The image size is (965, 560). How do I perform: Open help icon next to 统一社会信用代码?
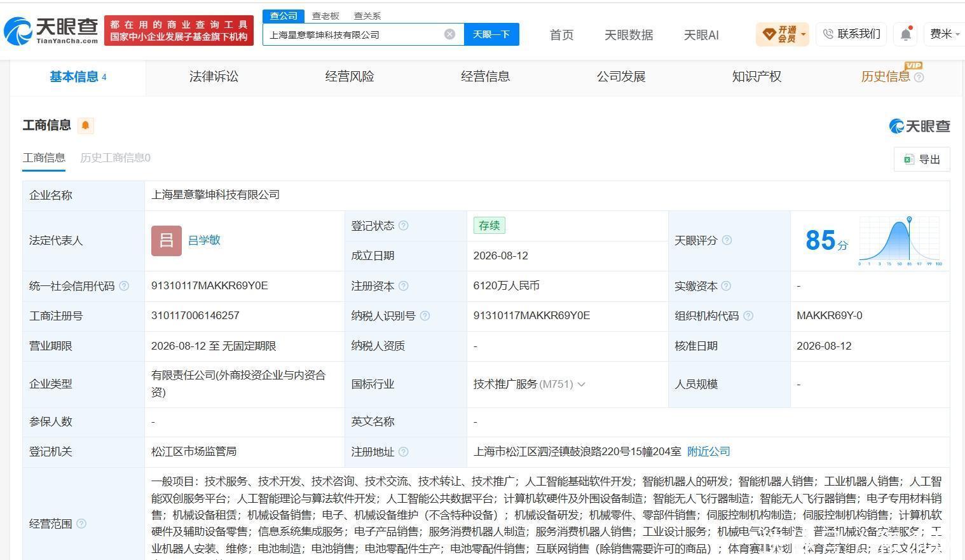click(124, 286)
